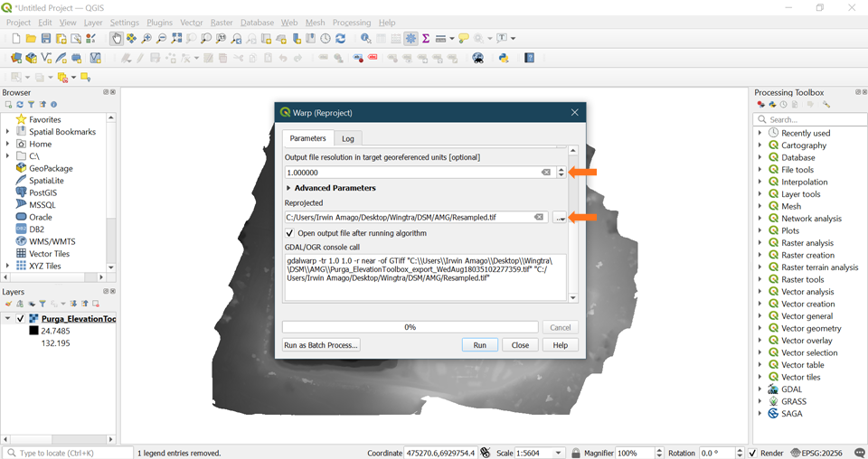Open the Raster menu
Screen dimensions: 868x459
tap(221, 23)
